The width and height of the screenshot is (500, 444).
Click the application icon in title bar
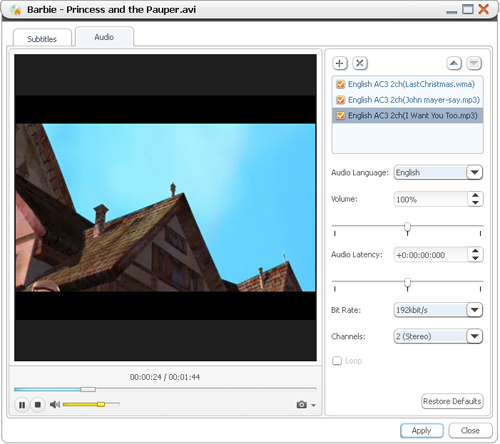16,10
